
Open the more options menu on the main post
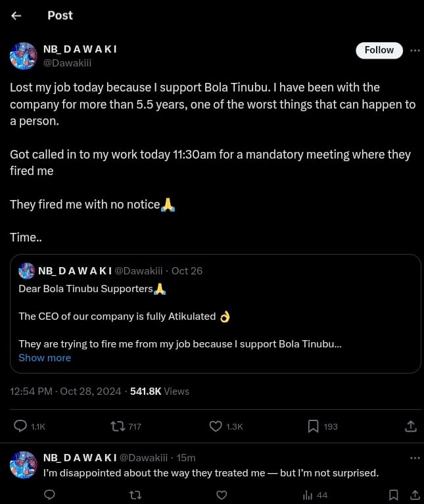click(x=415, y=50)
